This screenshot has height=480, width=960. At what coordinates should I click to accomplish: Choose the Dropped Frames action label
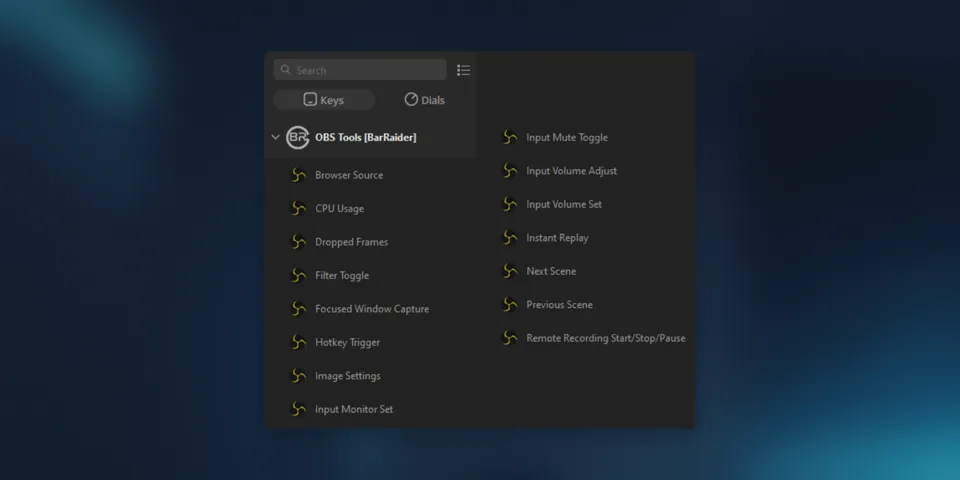point(351,242)
